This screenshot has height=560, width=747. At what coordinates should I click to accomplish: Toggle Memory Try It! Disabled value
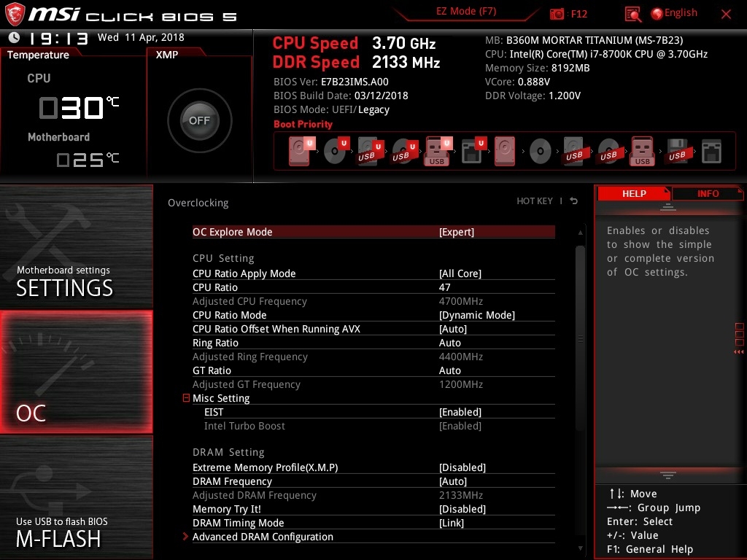[x=462, y=508]
